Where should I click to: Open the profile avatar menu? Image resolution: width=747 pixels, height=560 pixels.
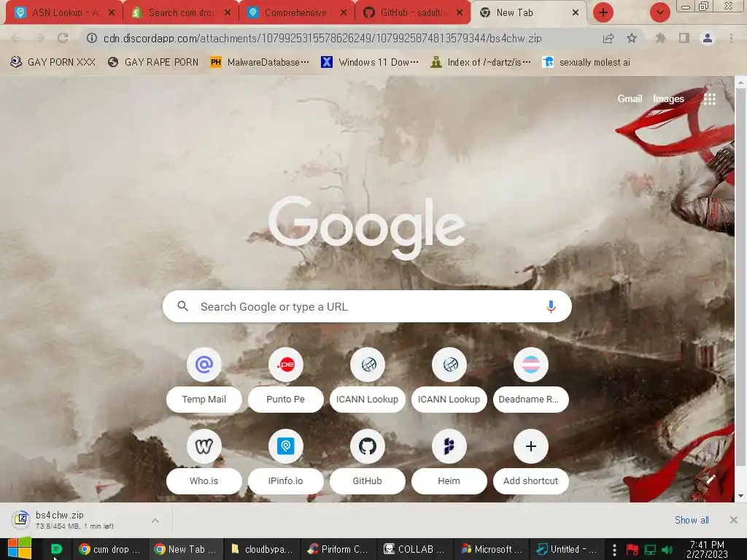point(708,38)
